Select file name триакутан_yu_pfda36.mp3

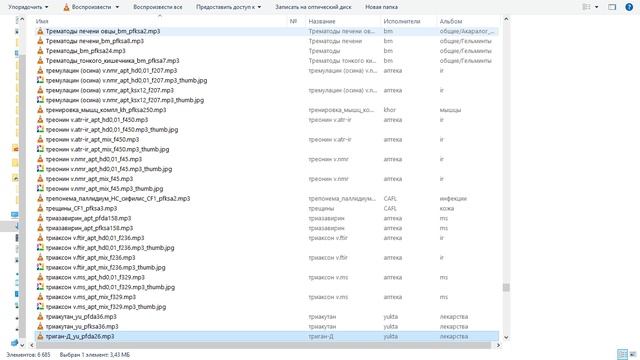pyautogui.click(x=81, y=316)
